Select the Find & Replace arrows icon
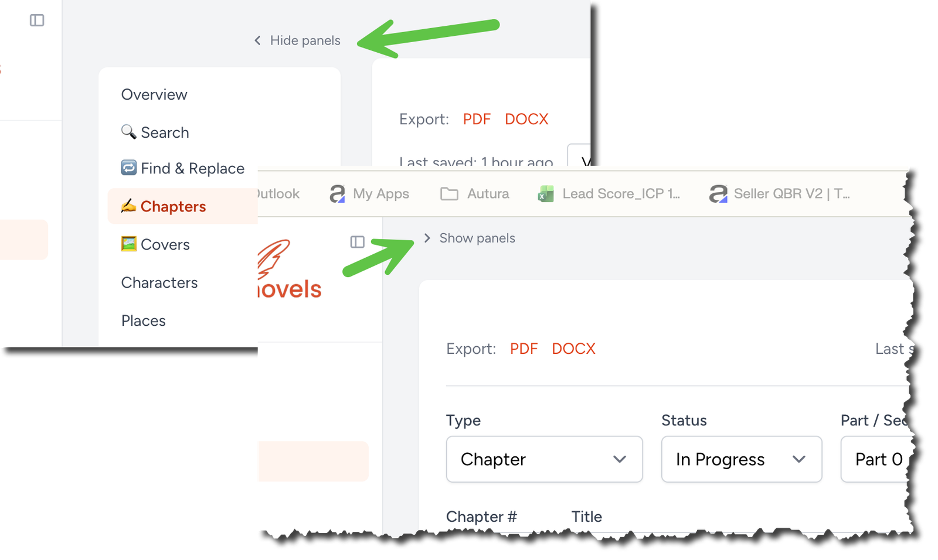The height and width of the screenshot is (560, 938). (x=128, y=168)
